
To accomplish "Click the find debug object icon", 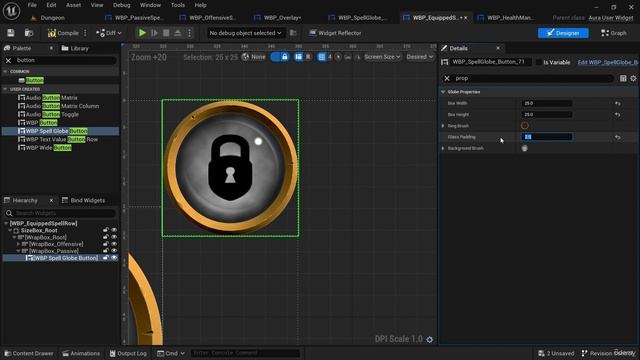I will 293,33.
